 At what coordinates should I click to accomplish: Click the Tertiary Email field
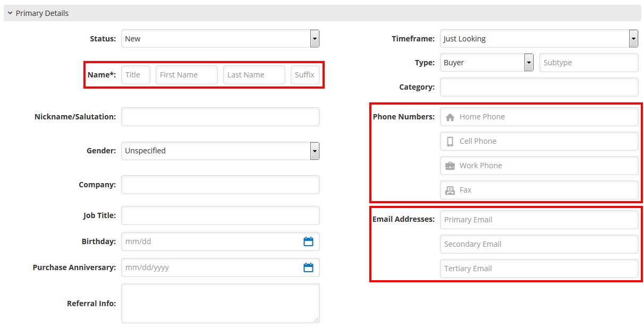[x=539, y=269]
